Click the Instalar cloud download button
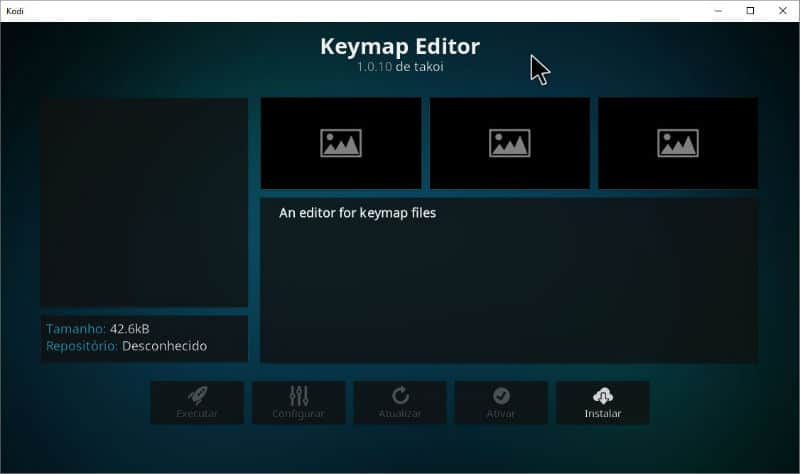Viewport: 800px width, 474px height. pyautogui.click(x=603, y=403)
